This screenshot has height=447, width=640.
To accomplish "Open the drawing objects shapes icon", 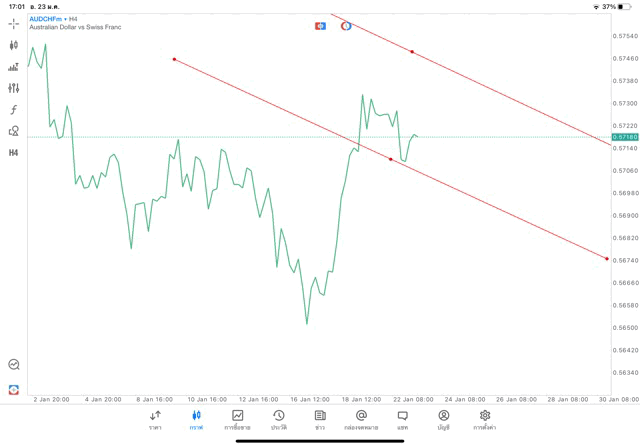I will pos(13,131).
